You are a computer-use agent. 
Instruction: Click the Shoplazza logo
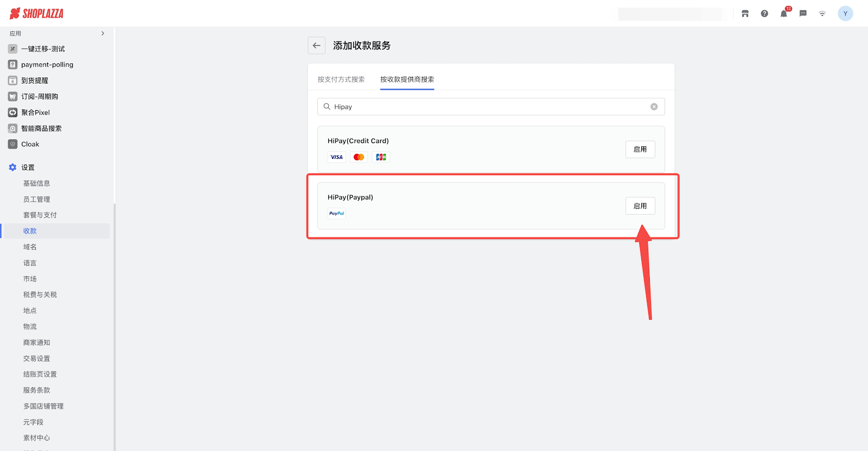coord(37,14)
